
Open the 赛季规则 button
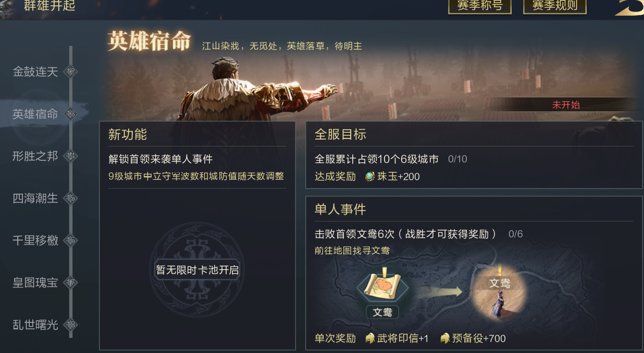pyautogui.click(x=555, y=6)
